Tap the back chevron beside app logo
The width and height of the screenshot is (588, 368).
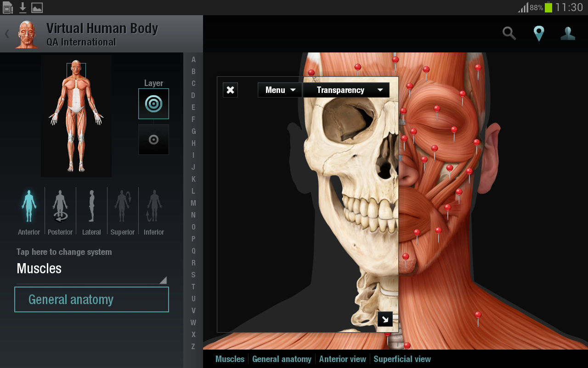tap(7, 34)
